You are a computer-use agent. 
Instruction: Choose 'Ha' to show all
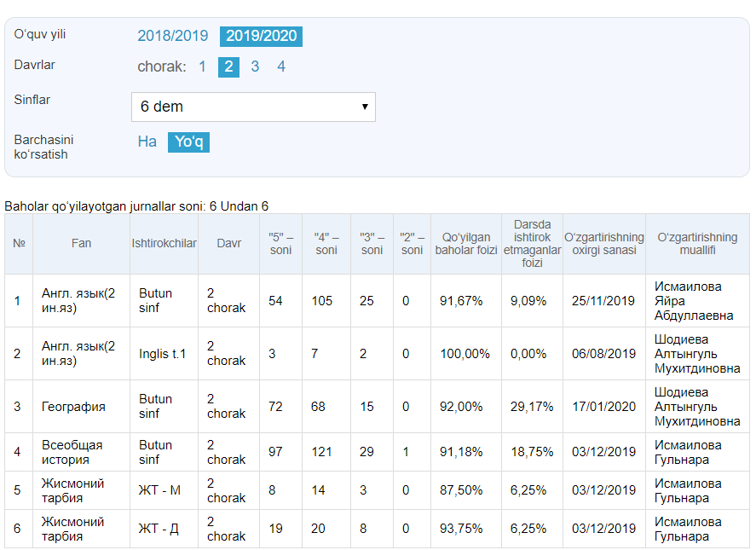coord(147,142)
